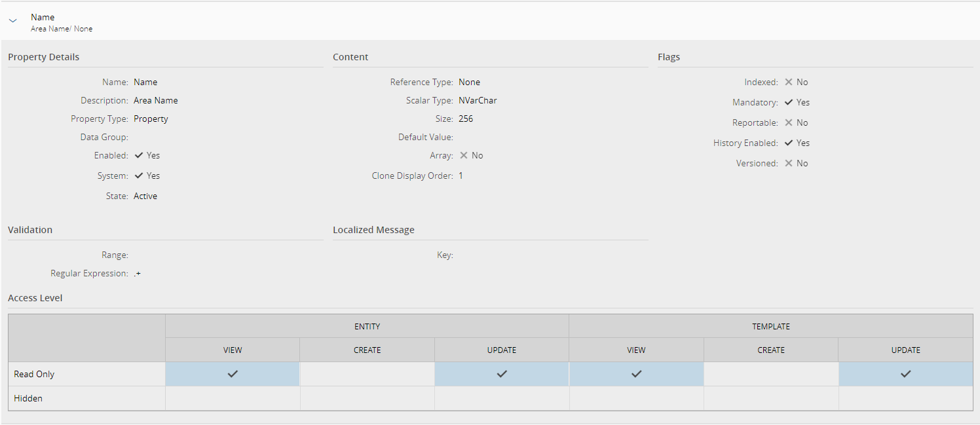This screenshot has width=980, height=425.
Task: Click the Mandatory Yes checkmark icon
Action: coord(789,102)
